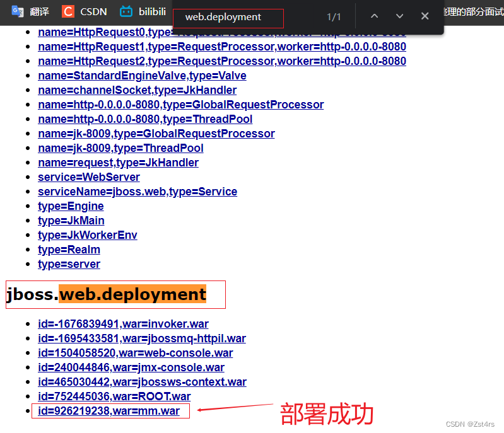Open the type=Realm link
Viewport: 504px width, 433px height.
(69, 250)
